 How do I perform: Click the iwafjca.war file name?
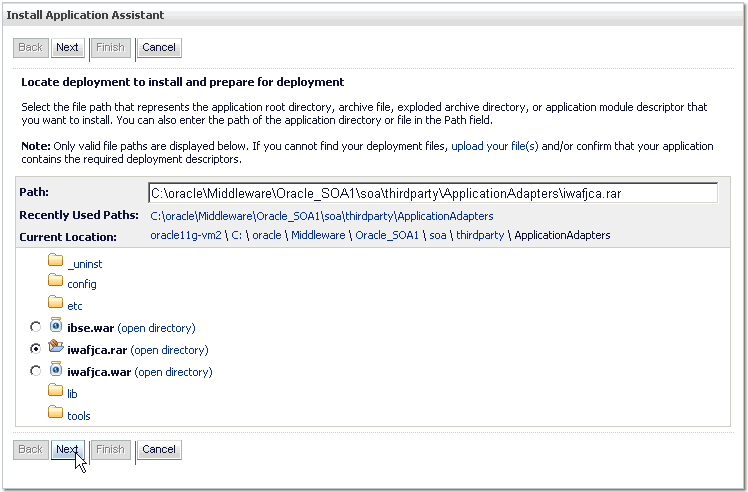99,372
